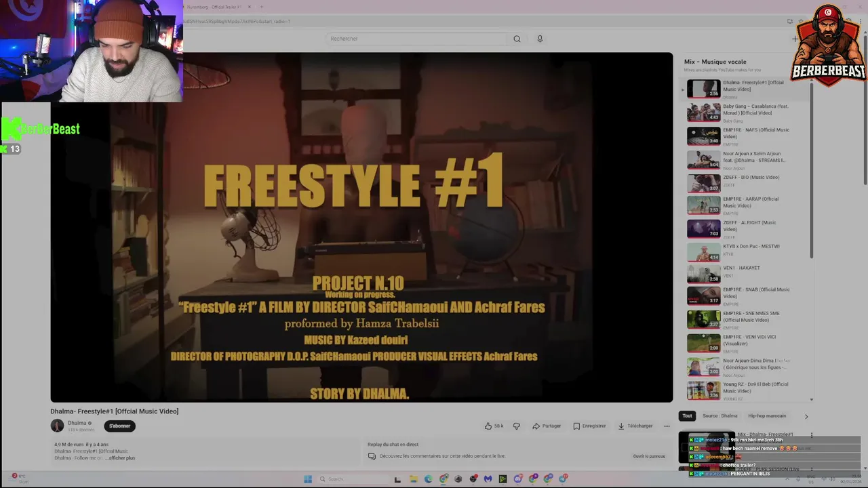The height and width of the screenshot is (488, 868).
Task: Open Dhalma channel avatar
Action: 57,426
